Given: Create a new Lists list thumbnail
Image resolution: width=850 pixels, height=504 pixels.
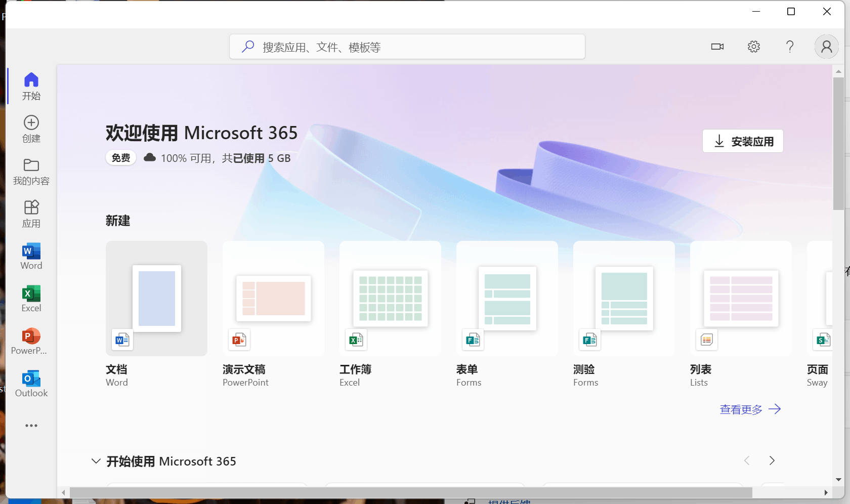Looking at the screenshot, I should 741,299.
